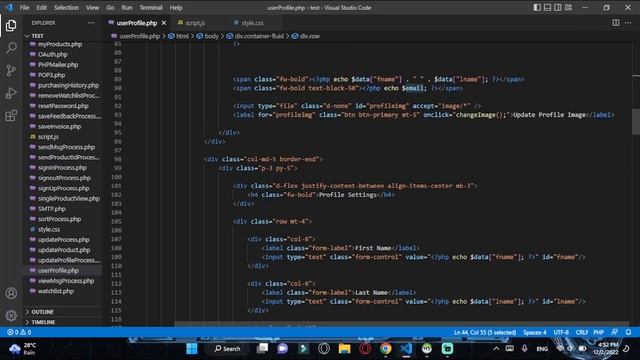Open notifications bell in status bar
640x360 pixels.
coord(629,332)
